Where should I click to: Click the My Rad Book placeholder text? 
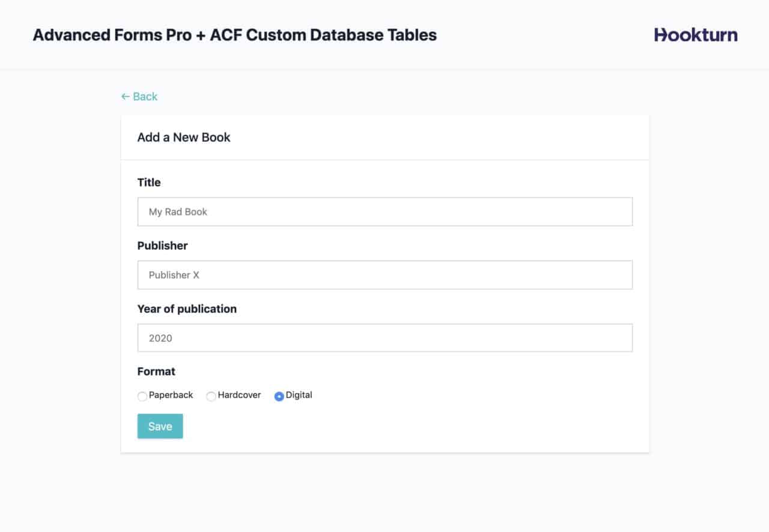click(178, 211)
